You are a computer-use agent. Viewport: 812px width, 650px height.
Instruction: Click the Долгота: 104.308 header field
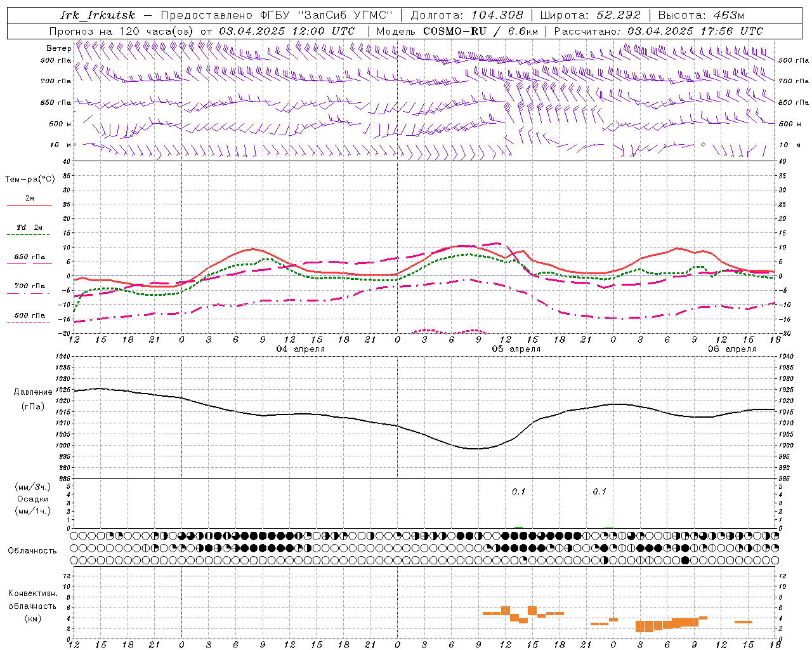pos(467,15)
